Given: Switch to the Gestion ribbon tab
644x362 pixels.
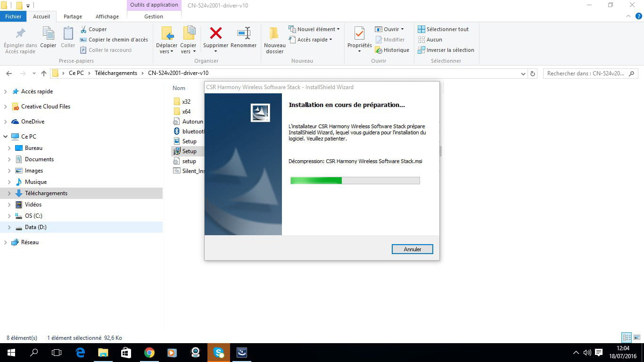Looking at the screenshot, I should tap(154, 16).
